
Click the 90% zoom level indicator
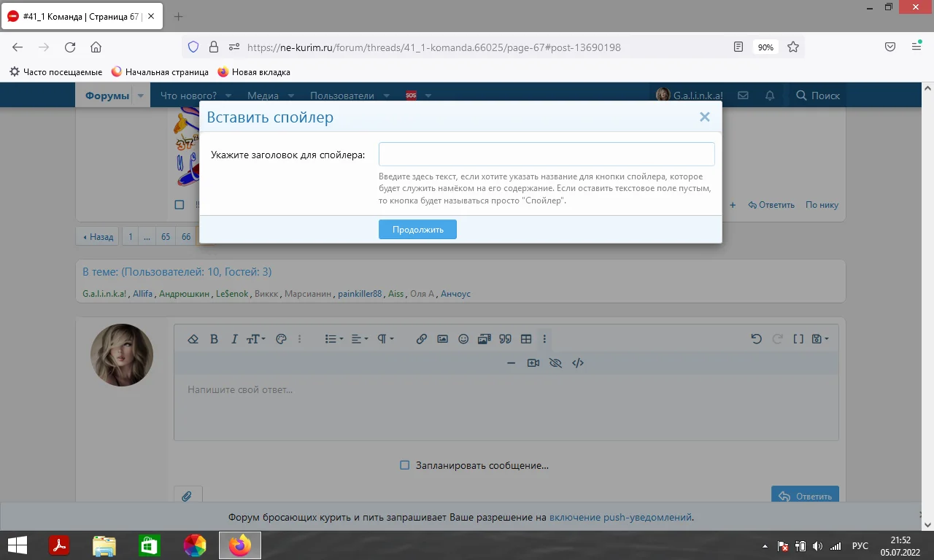click(x=765, y=47)
